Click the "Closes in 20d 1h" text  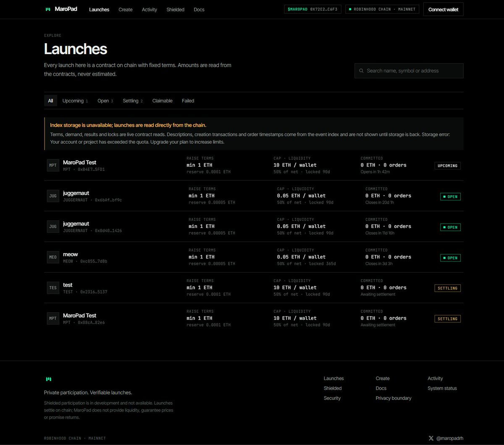(x=380, y=203)
